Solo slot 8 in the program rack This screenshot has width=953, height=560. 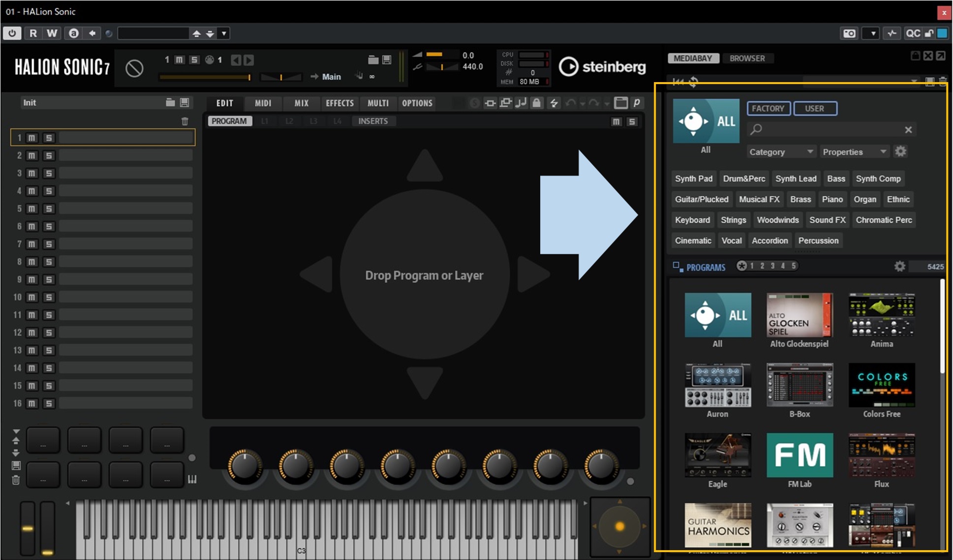click(49, 262)
